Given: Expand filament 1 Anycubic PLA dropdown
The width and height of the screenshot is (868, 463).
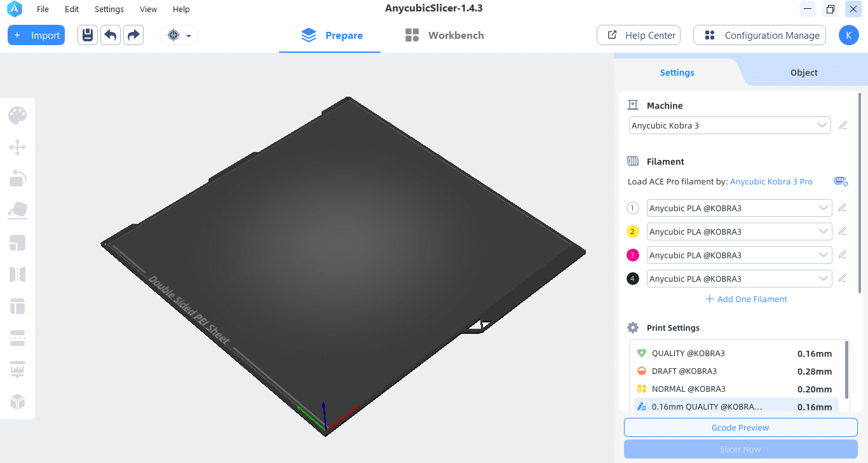Looking at the screenshot, I should pos(739,208).
